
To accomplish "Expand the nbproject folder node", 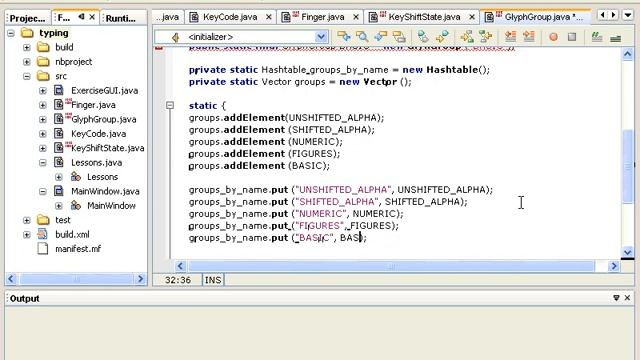I will tap(27, 62).
